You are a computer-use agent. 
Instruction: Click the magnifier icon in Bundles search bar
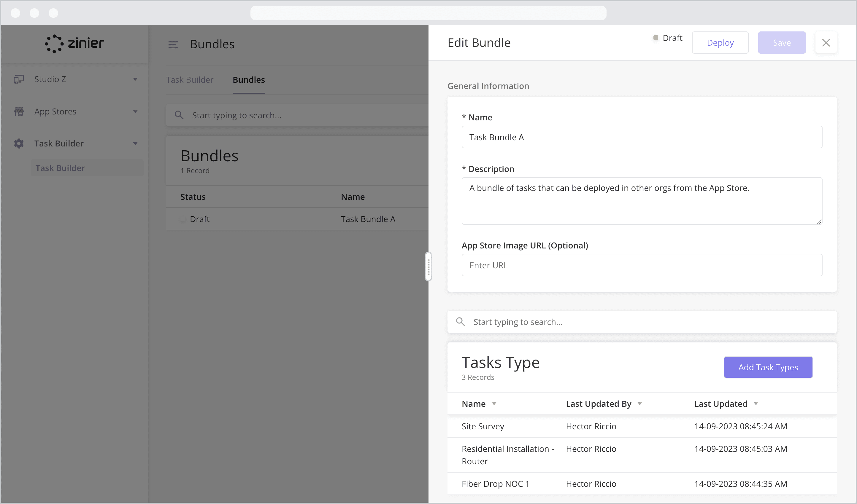coord(179,115)
